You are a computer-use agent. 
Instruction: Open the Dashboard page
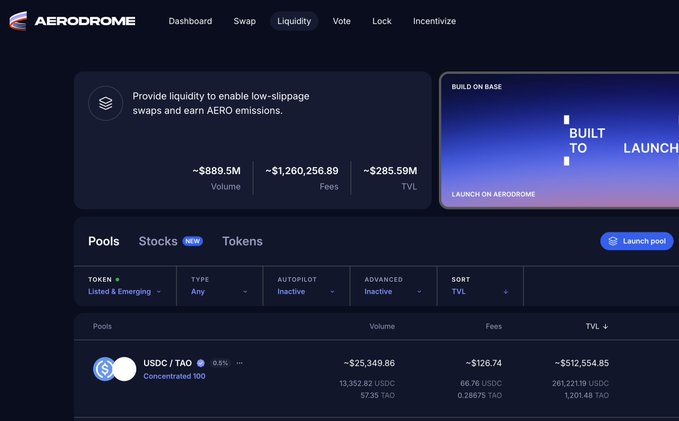pyautogui.click(x=190, y=21)
